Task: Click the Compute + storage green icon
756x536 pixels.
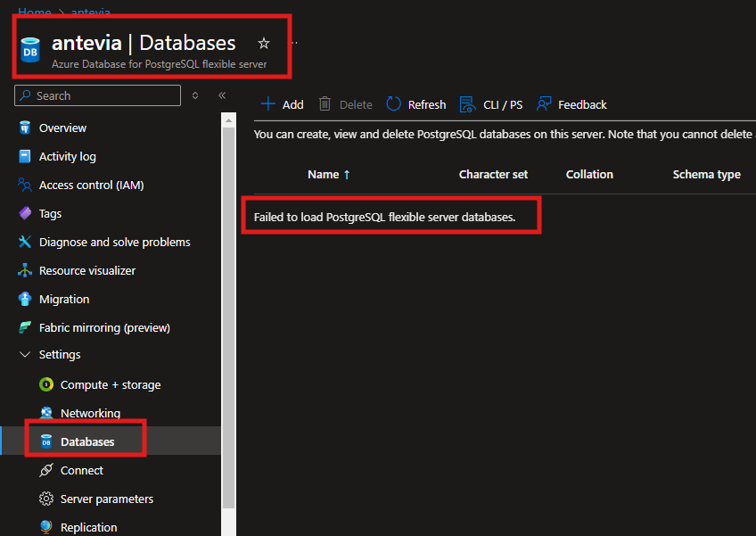Action: click(x=46, y=384)
